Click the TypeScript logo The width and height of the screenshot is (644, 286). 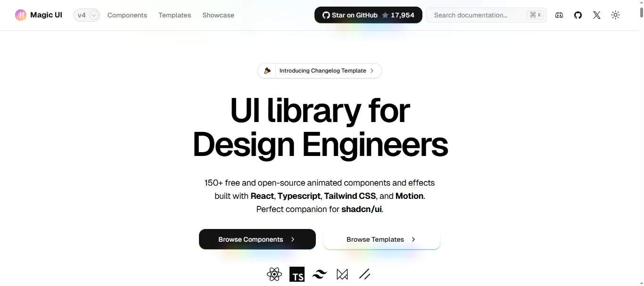(x=297, y=274)
